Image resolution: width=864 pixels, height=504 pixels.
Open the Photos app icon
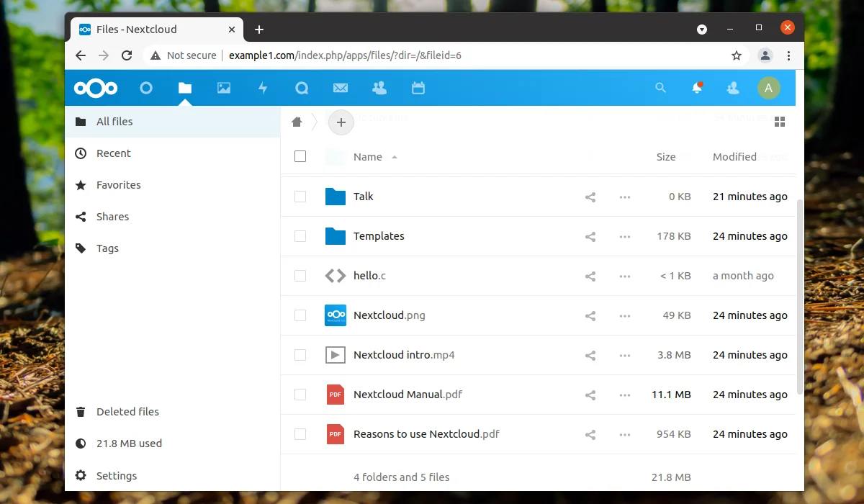click(x=224, y=88)
